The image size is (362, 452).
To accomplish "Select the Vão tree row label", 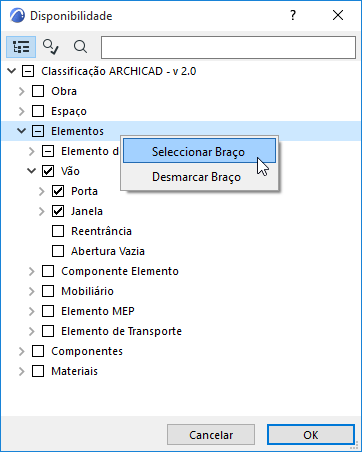I will [x=70, y=171].
